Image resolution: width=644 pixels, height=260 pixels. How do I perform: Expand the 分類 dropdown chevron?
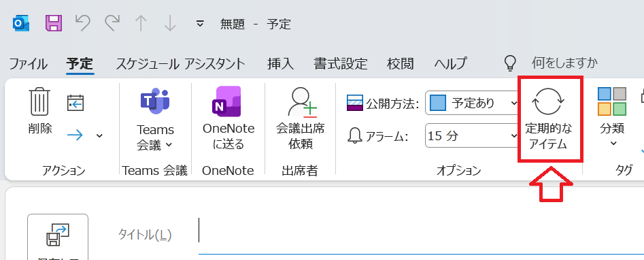[613, 143]
